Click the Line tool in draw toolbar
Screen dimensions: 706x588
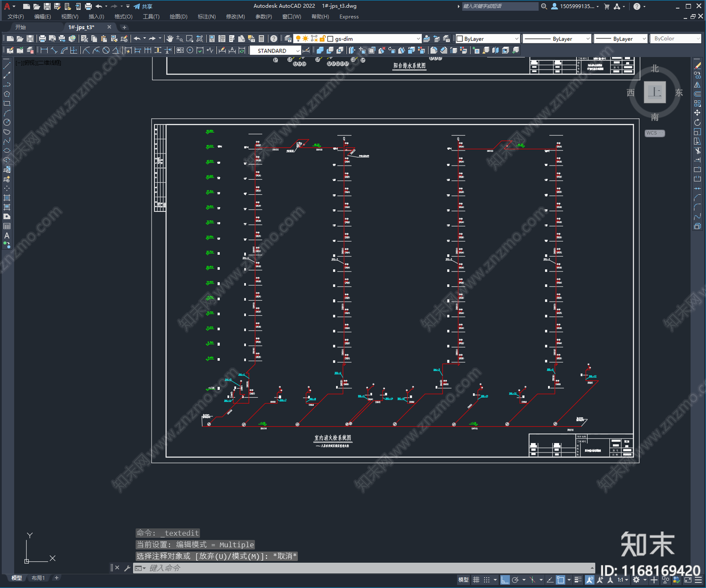(x=7, y=66)
